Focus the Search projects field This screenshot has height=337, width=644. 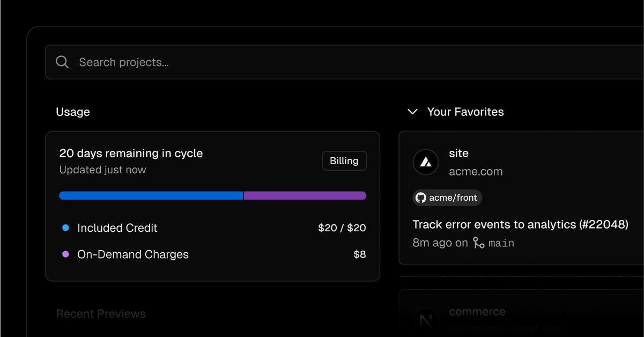(322, 62)
